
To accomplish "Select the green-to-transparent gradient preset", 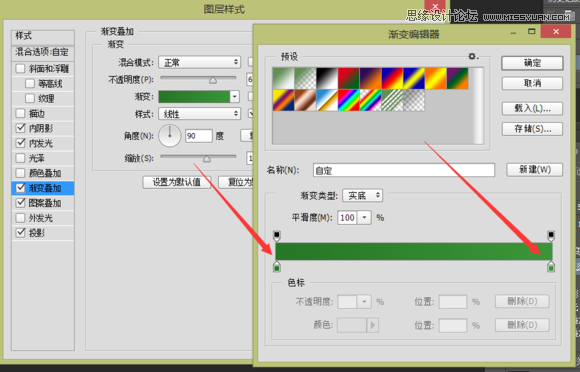I will coord(305,78).
